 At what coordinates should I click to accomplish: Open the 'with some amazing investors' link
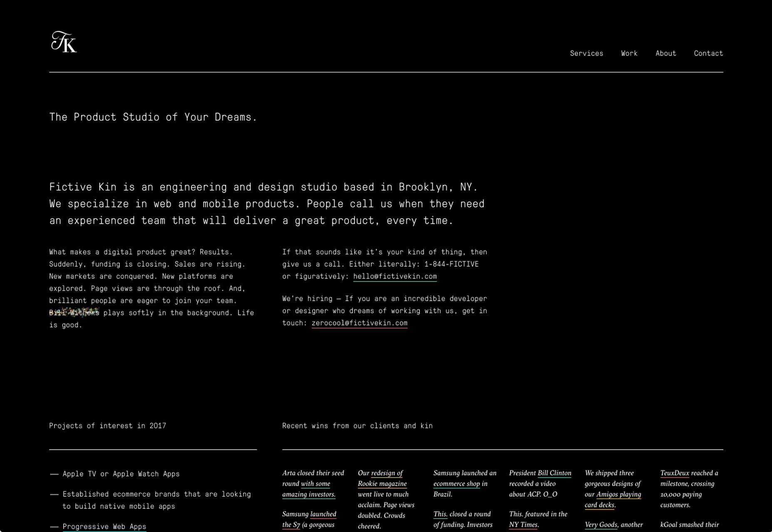309,489
